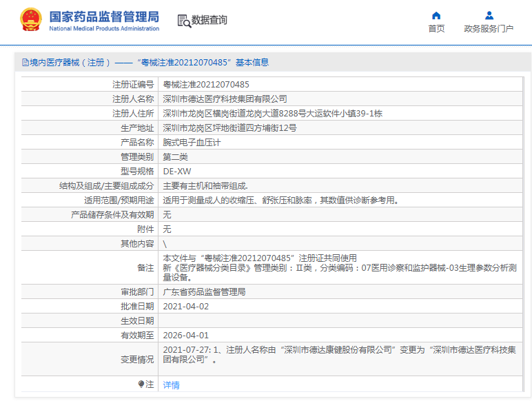Click the 国家药品监督管理局 site title

(103, 15)
